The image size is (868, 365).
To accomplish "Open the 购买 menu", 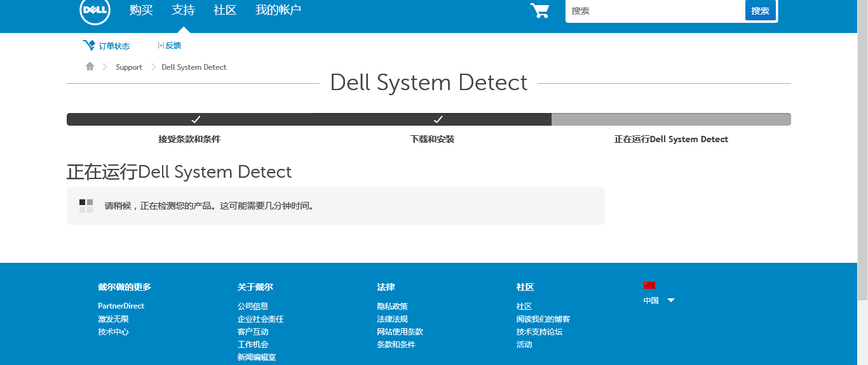I will pos(141,10).
